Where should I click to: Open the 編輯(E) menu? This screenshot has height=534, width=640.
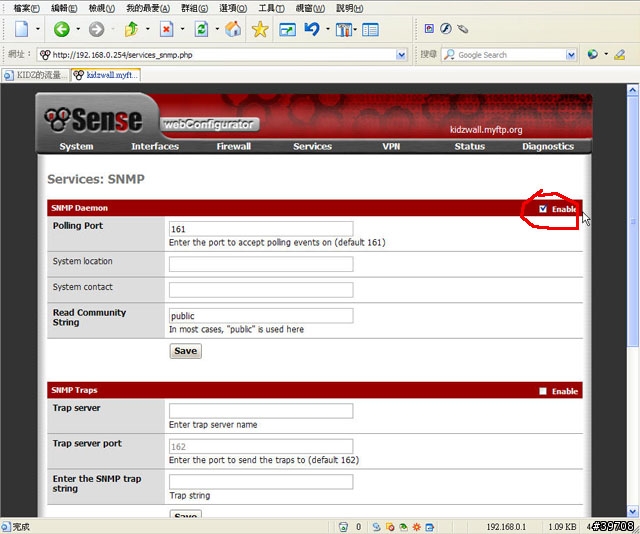pos(64,8)
